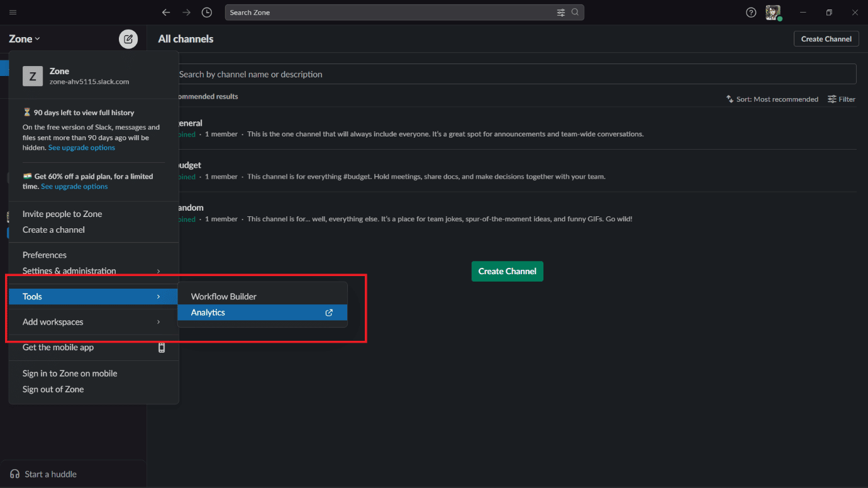This screenshot has height=488, width=868.
Task: Choose Sign out of Zone
Action: [94, 389]
